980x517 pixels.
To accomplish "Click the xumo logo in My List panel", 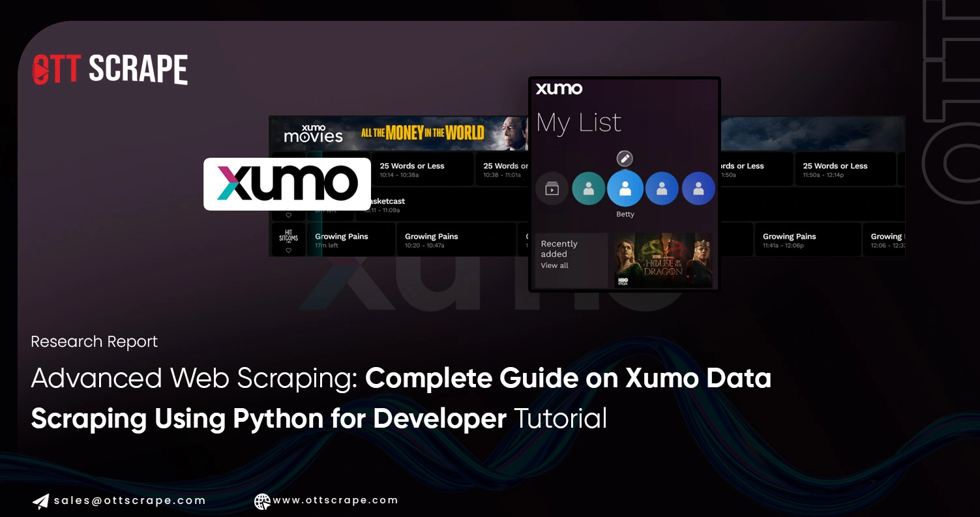I will coord(559,89).
